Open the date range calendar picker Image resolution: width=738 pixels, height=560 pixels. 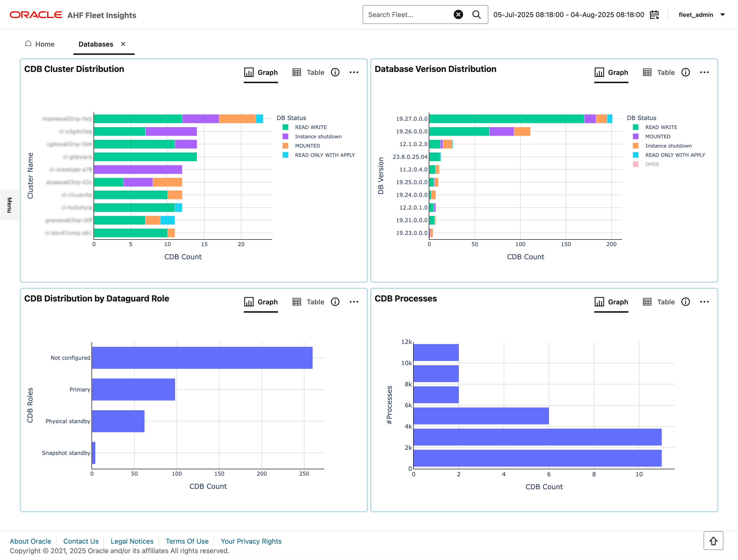coord(654,15)
